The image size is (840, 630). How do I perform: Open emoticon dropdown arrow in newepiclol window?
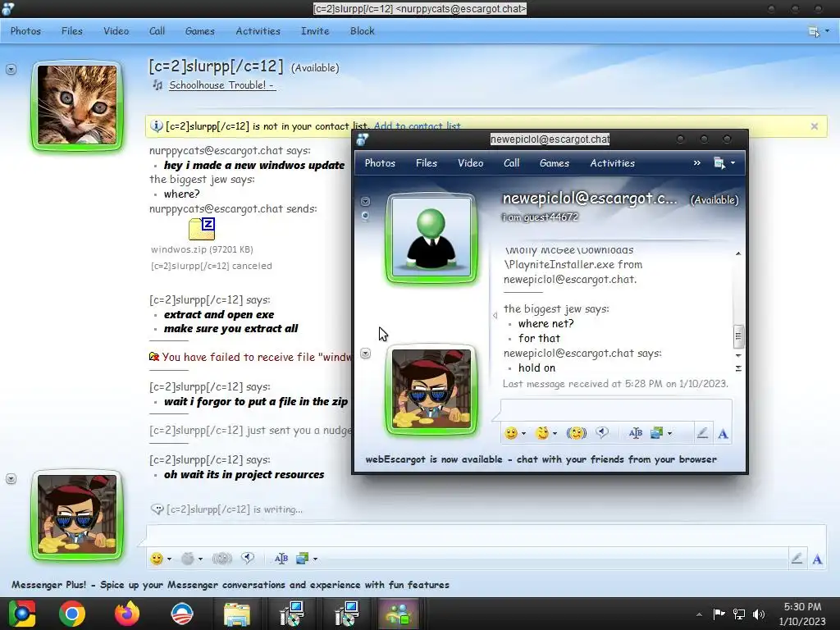tap(523, 433)
